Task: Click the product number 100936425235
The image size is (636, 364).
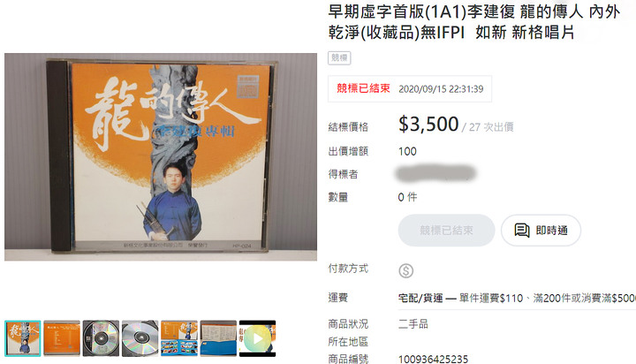Action: pyautogui.click(x=433, y=359)
